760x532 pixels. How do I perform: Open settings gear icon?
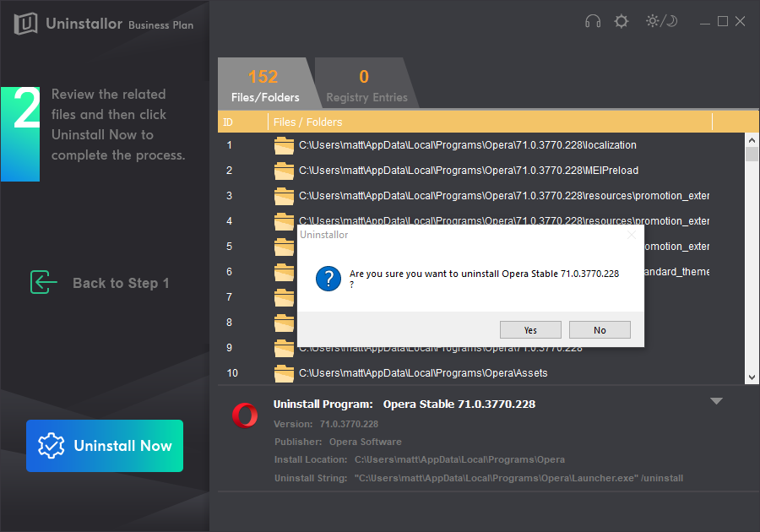click(x=621, y=21)
